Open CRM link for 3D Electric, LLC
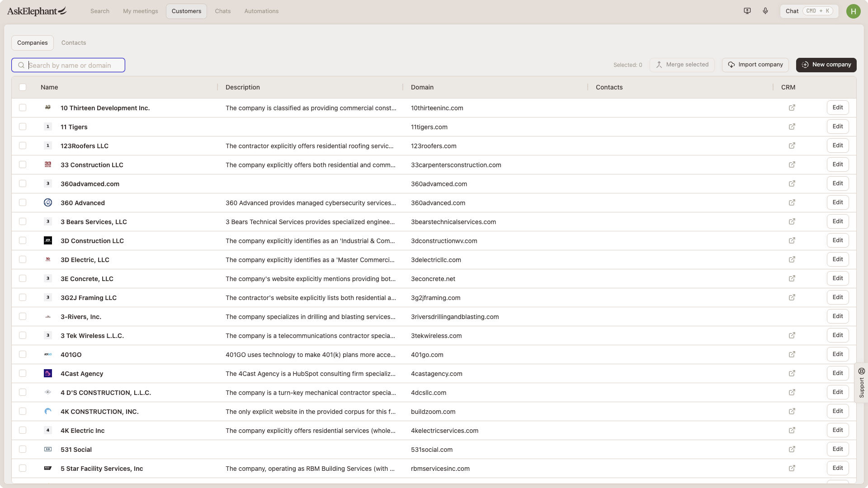This screenshot has width=868, height=488. 792,259
